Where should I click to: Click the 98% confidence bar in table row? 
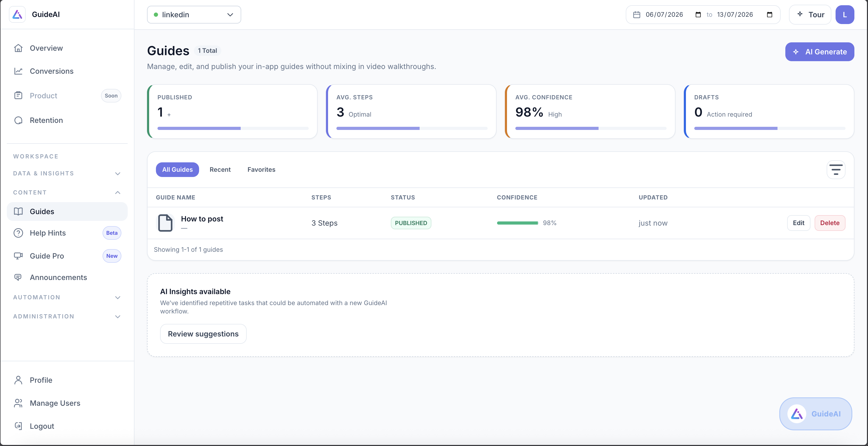[x=517, y=223]
